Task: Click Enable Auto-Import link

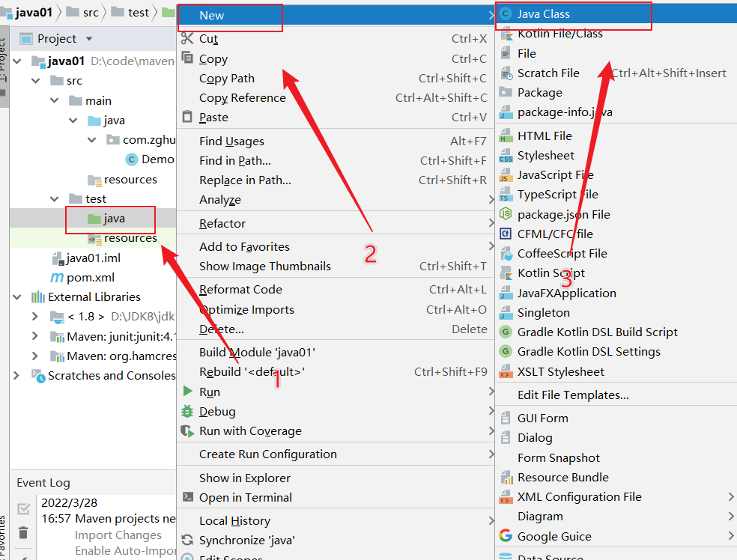Action: pos(125,550)
